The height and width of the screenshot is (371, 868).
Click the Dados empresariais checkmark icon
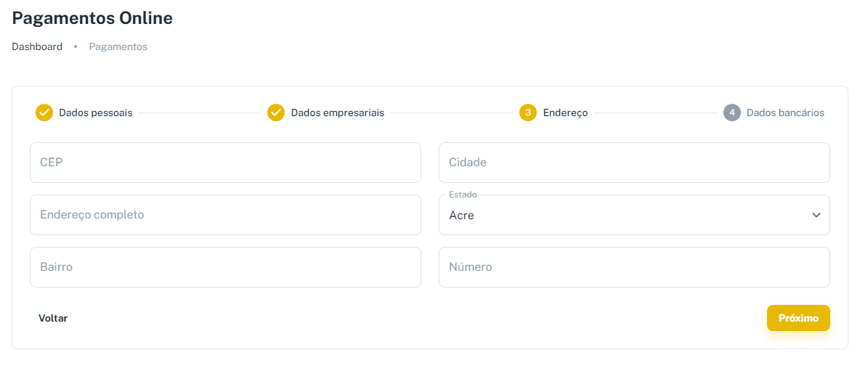pyautogui.click(x=276, y=113)
